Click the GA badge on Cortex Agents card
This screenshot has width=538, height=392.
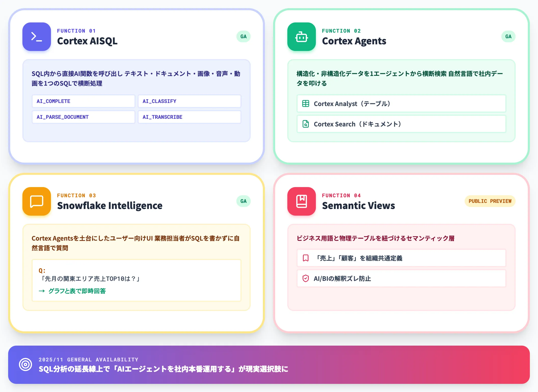tap(508, 36)
